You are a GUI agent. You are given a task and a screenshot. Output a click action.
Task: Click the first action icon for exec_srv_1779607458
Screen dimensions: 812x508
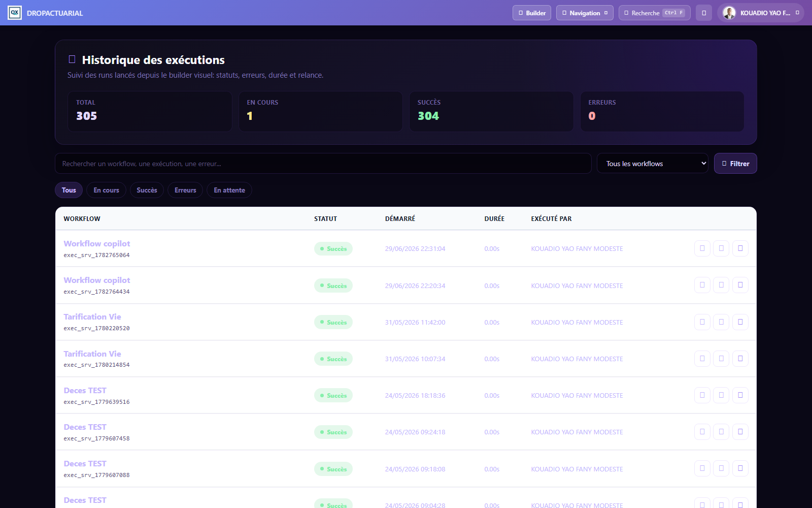click(x=702, y=432)
